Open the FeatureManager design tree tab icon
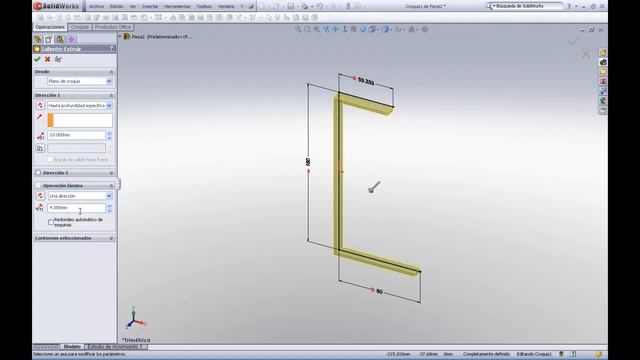 tap(38, 39)
